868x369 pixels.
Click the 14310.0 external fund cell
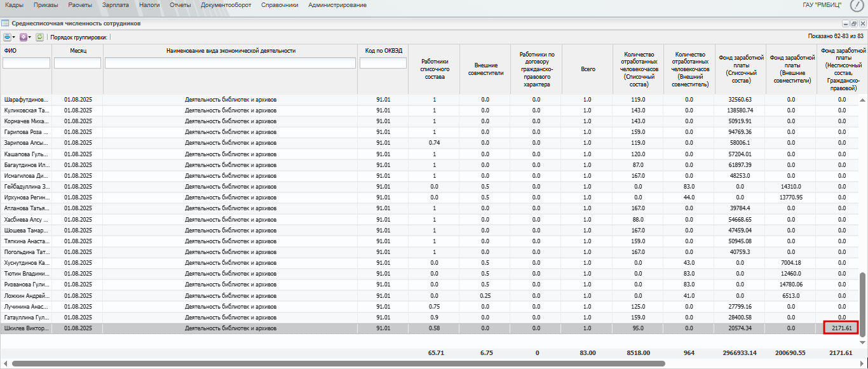(791, 187)
